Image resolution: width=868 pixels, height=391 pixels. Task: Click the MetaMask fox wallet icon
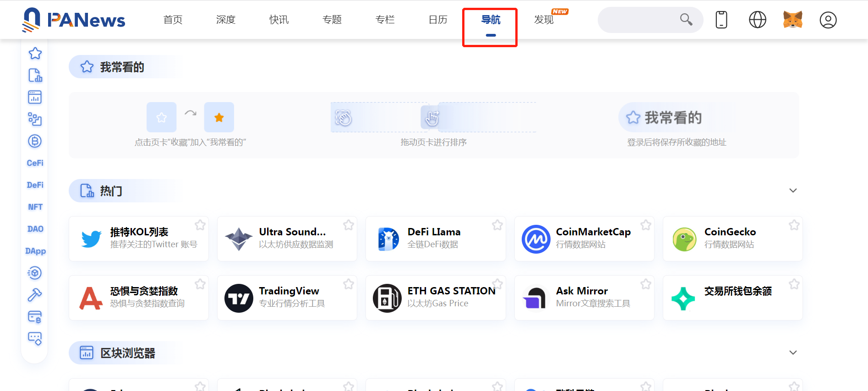click(x=792, y=20)
